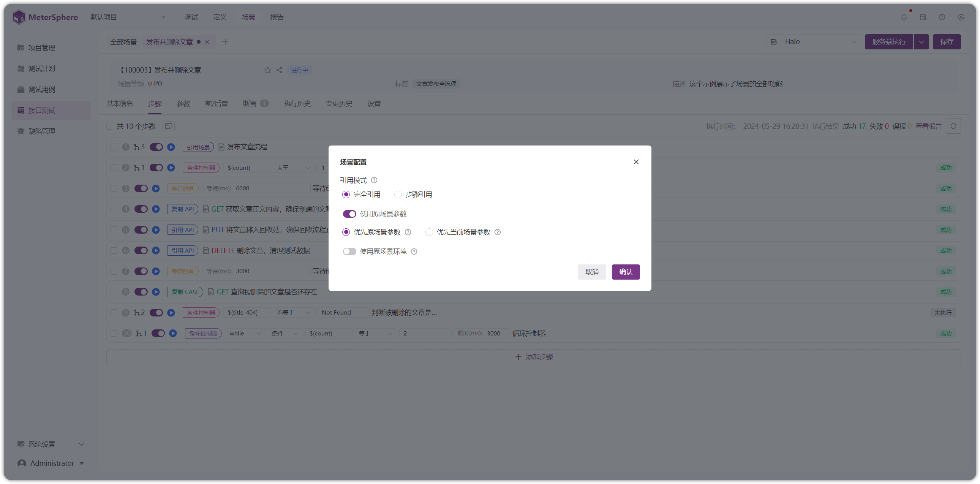The width and height of the screenshot is (980, 484).
Task: Click share icon next to scenario title
Action: click(279, 70)
